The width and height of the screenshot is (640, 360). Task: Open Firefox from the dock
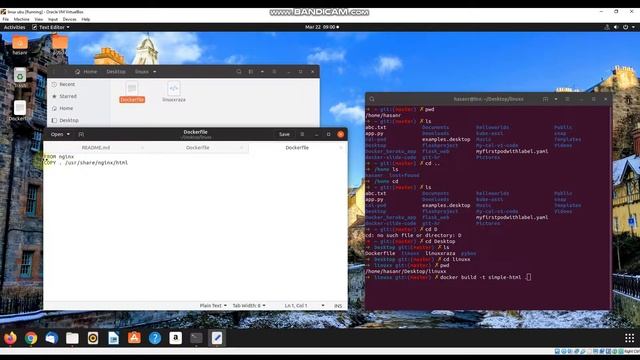(10, 338)
